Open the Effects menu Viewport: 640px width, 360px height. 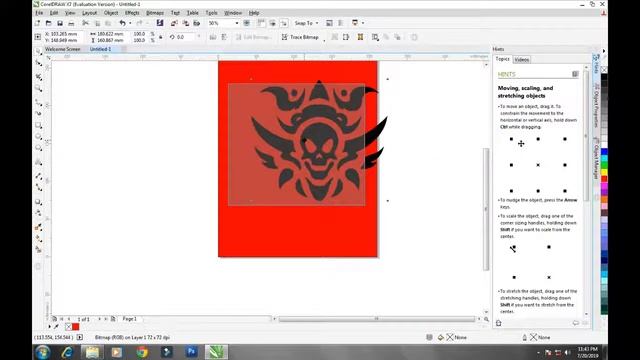(x=132, y=13)
